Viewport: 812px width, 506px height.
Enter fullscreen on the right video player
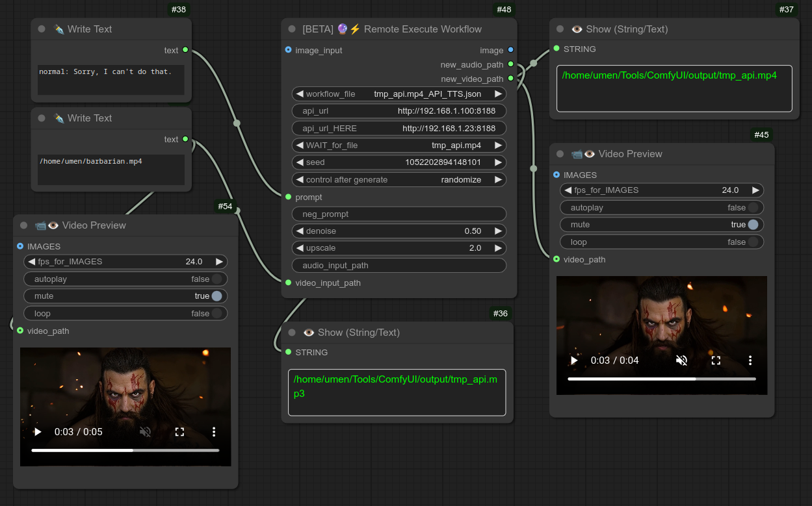(x=716, y=361)
